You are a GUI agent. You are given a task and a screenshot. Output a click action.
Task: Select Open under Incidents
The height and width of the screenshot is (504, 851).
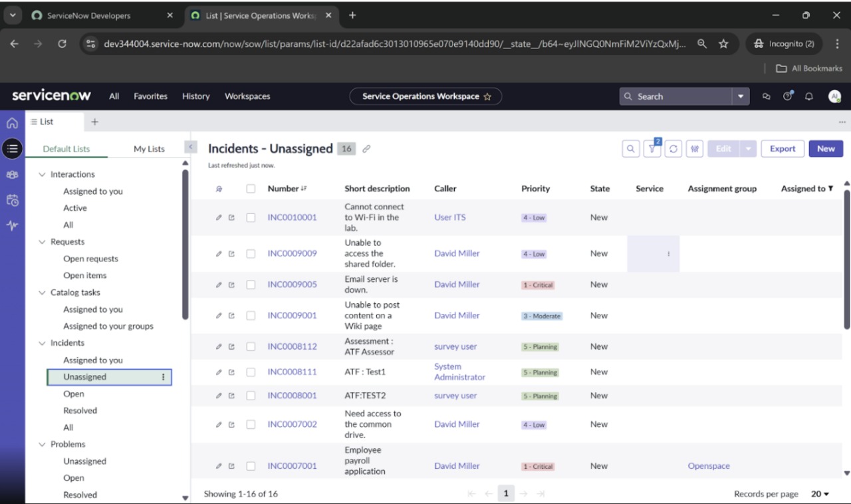pos(74,394)
